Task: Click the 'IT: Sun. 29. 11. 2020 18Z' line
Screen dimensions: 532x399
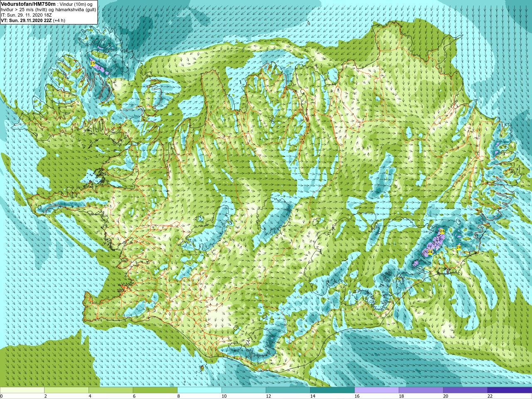Action: pyautogui.click(x=26, y=15)
